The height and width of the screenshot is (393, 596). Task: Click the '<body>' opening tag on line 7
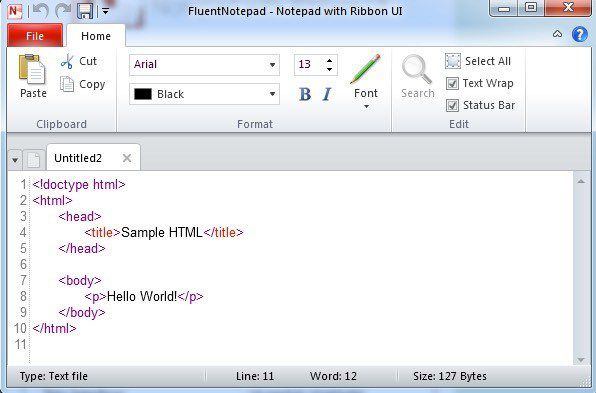pyautogui.click(x=80, y=280)
